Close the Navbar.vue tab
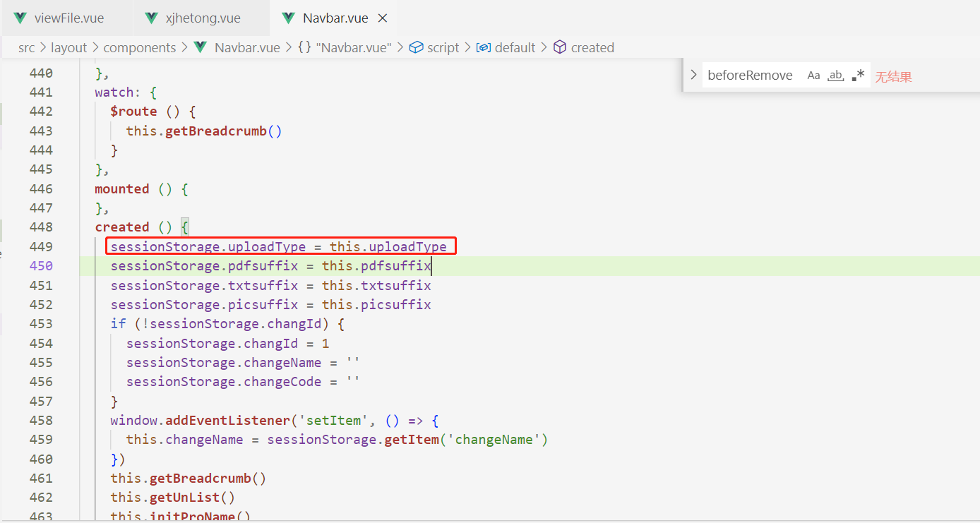This screenshot has width=980, height=523. click(383, 18)
